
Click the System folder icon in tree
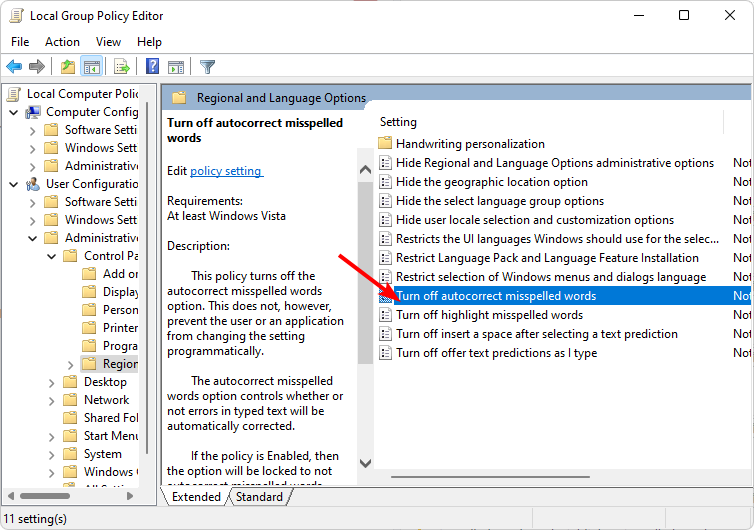click(x=70, y=454)
